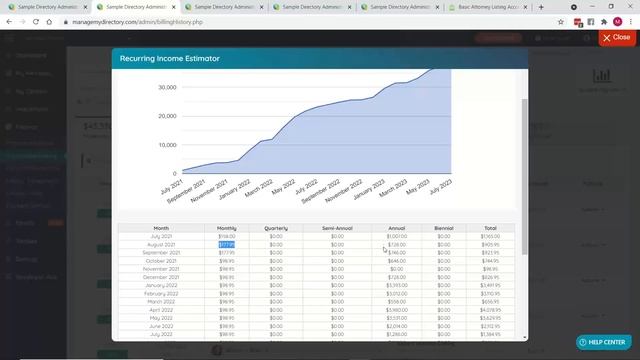Screen dimensions: 640x360
Task: Click the round dark icon beside minimize
Action: pyautogui.click(x=574, y=7)
